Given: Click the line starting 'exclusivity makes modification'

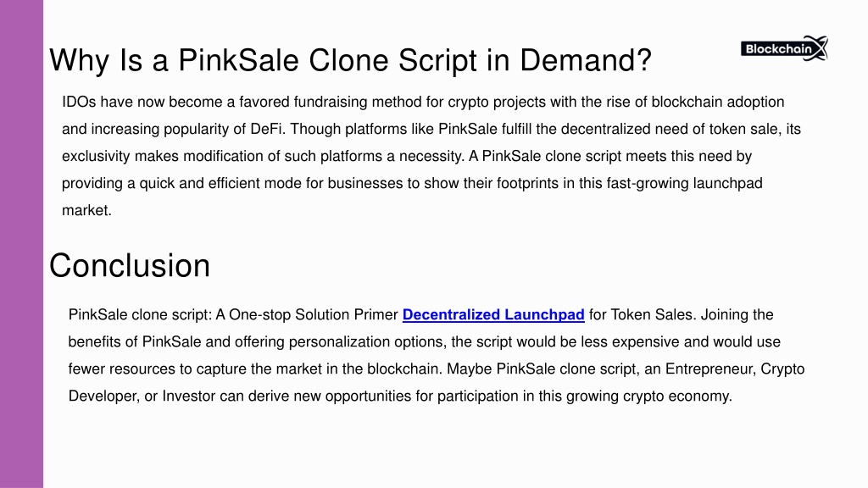Looking at the screenshot, I should [x=407, y=156].
